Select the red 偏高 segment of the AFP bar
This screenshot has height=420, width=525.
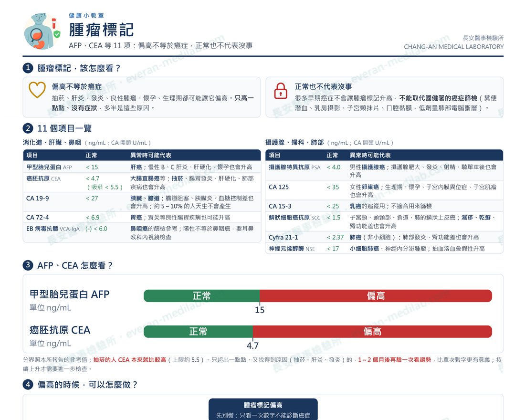[x=376, y=296]
